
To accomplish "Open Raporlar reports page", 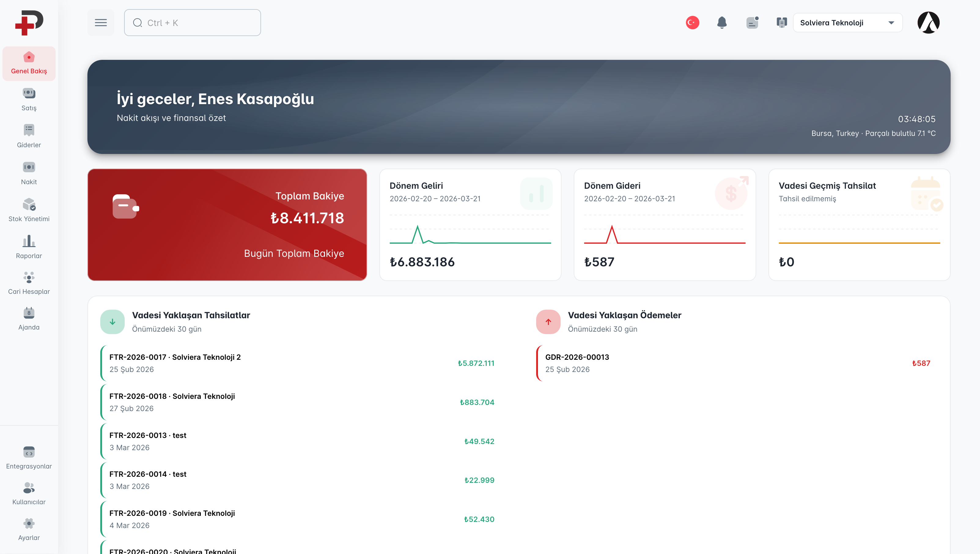I will pyautogui.click(x=29, y=247).
